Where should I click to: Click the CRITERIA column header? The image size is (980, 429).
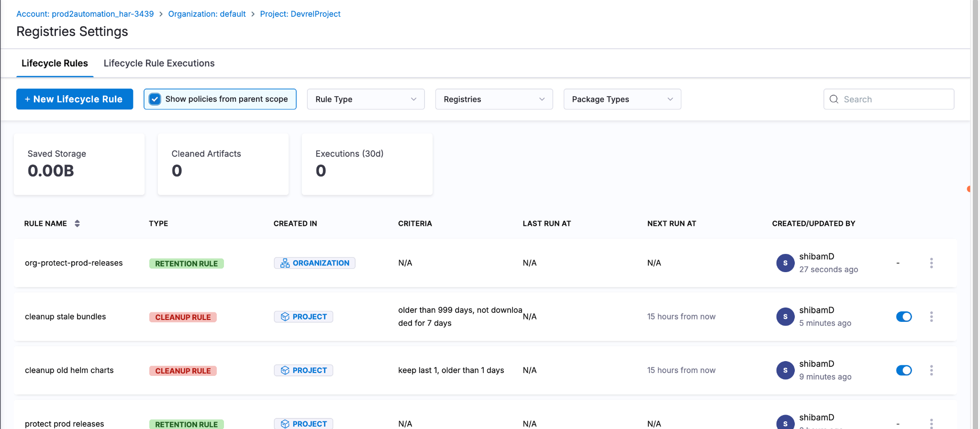(415, 223)
